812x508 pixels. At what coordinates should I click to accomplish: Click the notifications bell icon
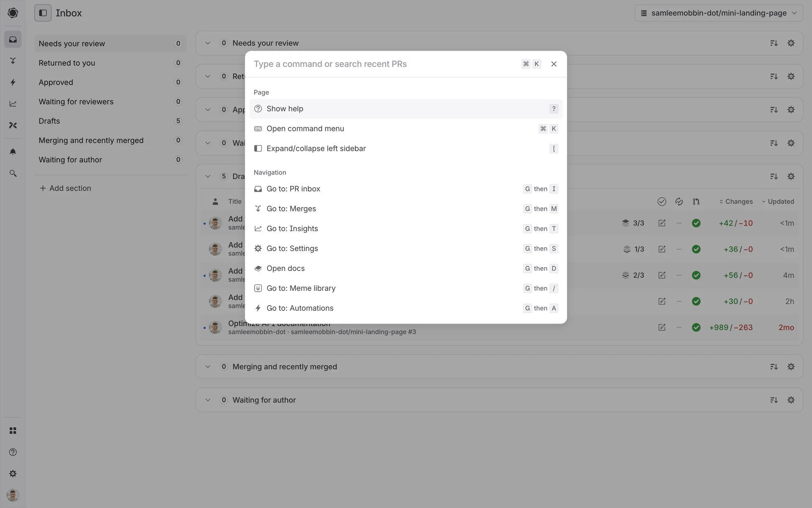pyautogui.click(x=13, y=152)
